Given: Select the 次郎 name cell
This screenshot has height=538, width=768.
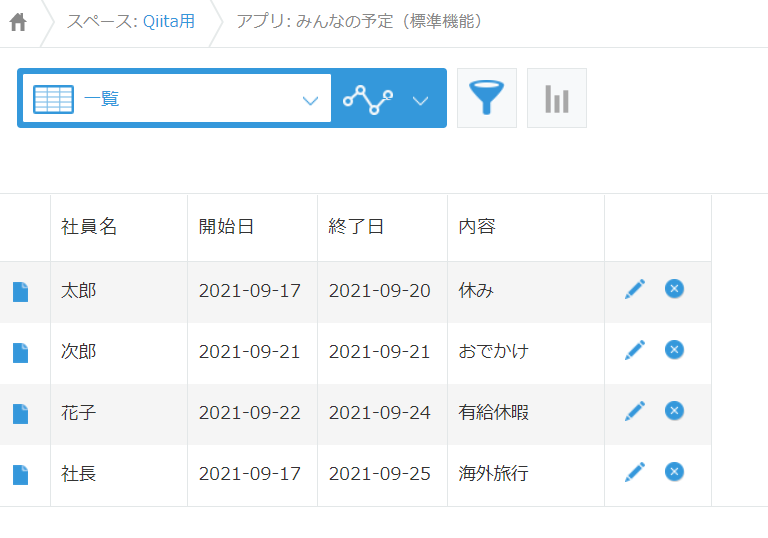Looking at the screenshot, I should point(119,353).
